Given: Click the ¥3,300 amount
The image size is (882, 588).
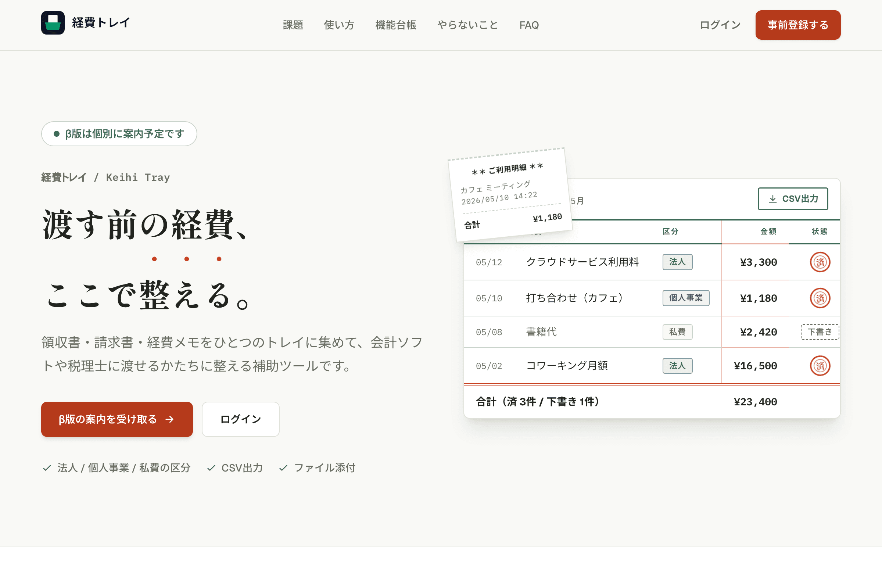Looking at the screenshot, I should (x=758, y=262).
